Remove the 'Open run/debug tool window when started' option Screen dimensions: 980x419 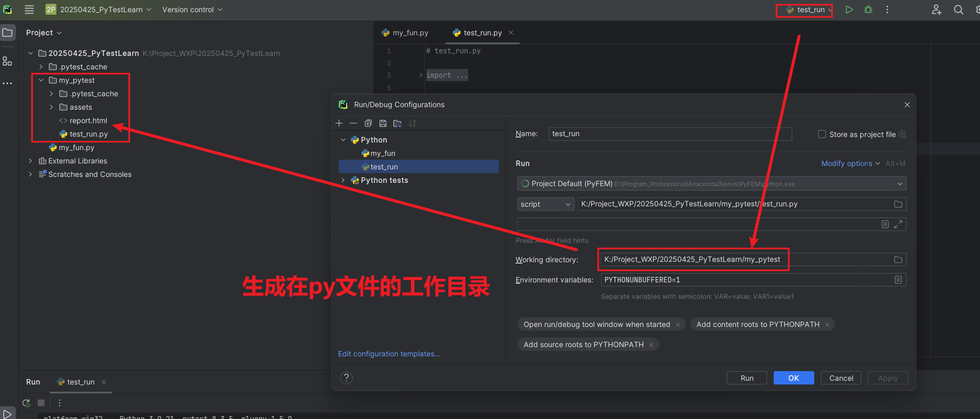tap(678, 324)
